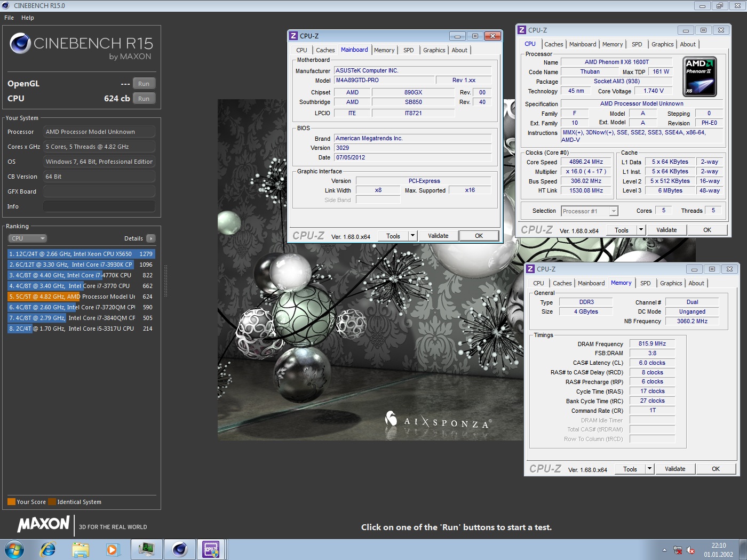Click OK in Processor CPU-Z window
The image size is (747, 560).
[708, 230]
